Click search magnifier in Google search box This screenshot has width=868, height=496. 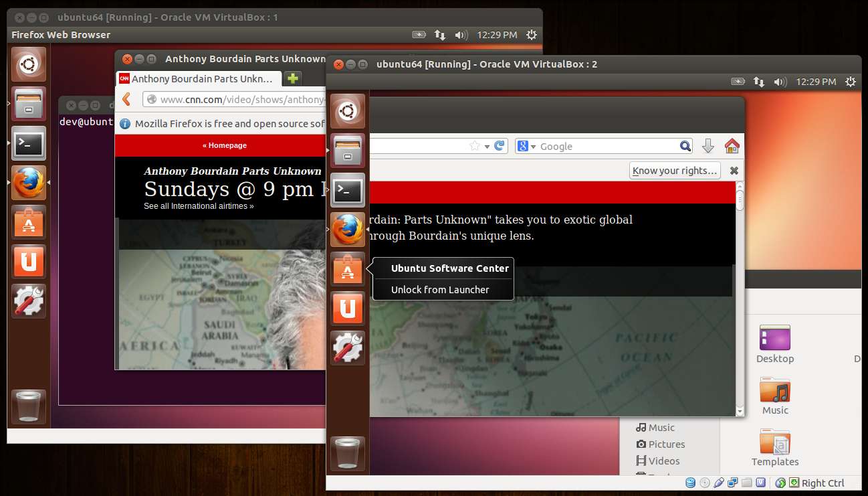685,146
